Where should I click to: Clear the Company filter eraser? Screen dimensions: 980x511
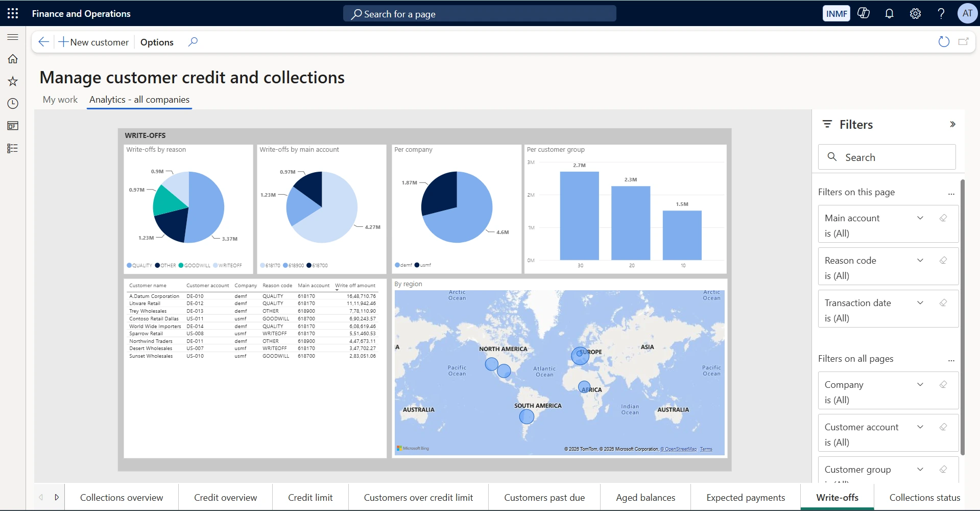point(943,385)
